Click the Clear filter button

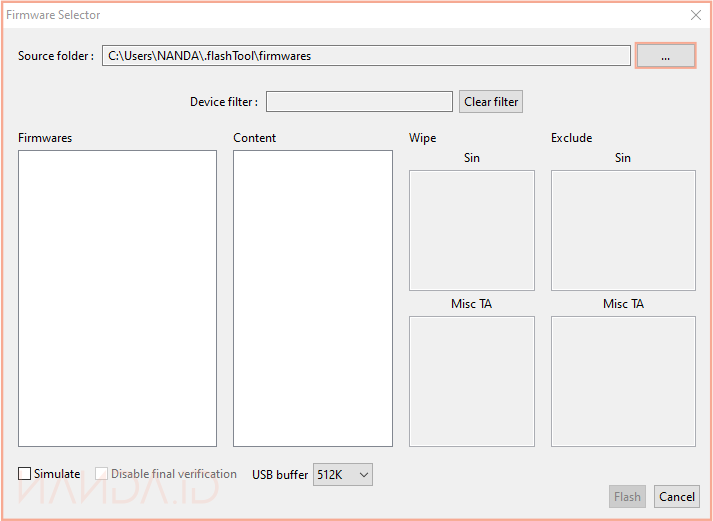coord(491,102)
